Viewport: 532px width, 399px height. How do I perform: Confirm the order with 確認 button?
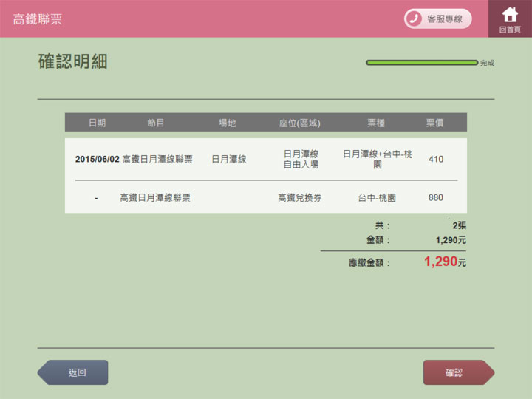[x=459, y=372]
